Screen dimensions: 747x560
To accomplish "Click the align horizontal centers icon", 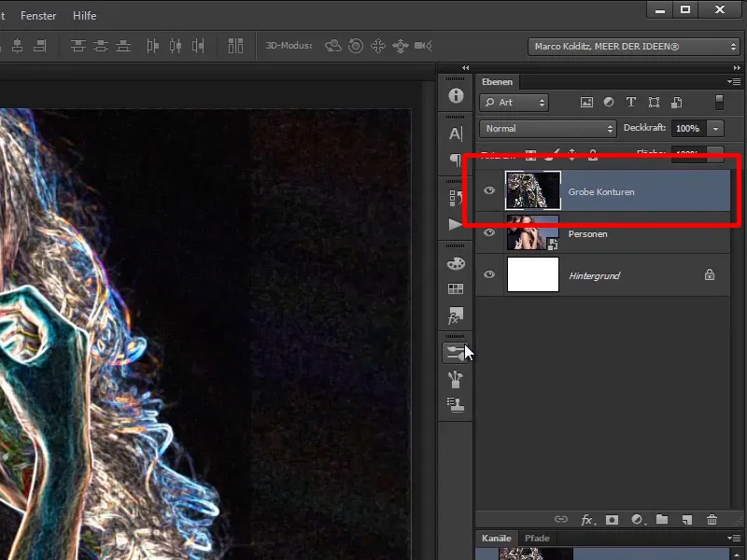I will (18, 46).
